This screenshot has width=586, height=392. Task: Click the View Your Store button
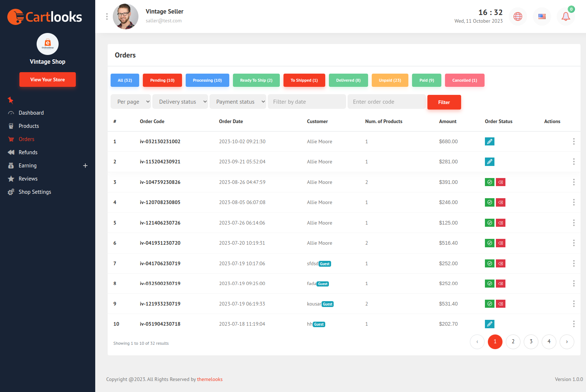click(47, 79)
